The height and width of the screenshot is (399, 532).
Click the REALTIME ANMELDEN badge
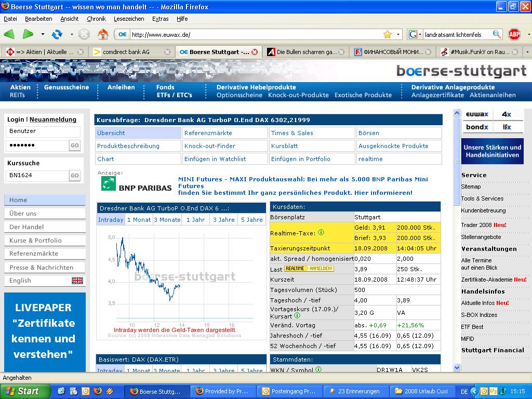tap(309, 269)
